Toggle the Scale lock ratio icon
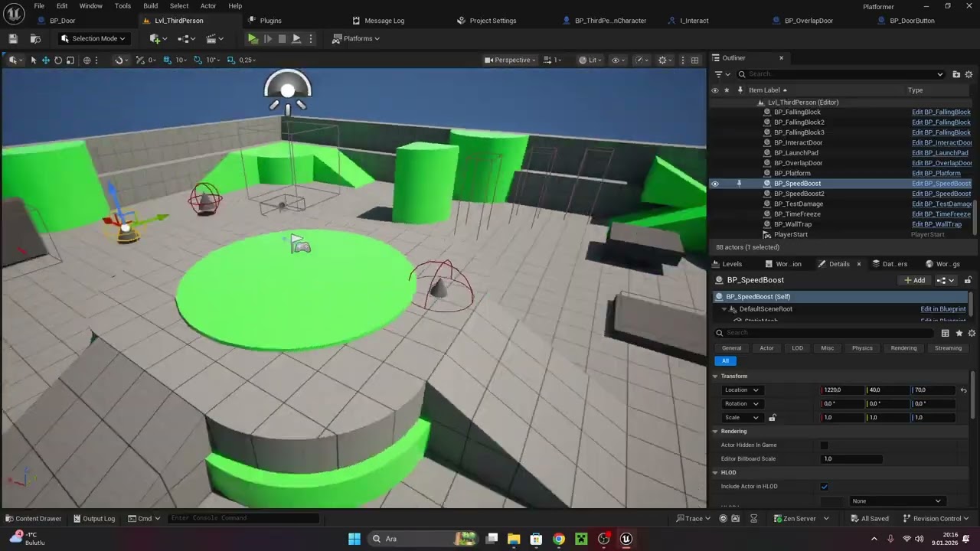This screenshot has width=980, height=551. [772, 418]
